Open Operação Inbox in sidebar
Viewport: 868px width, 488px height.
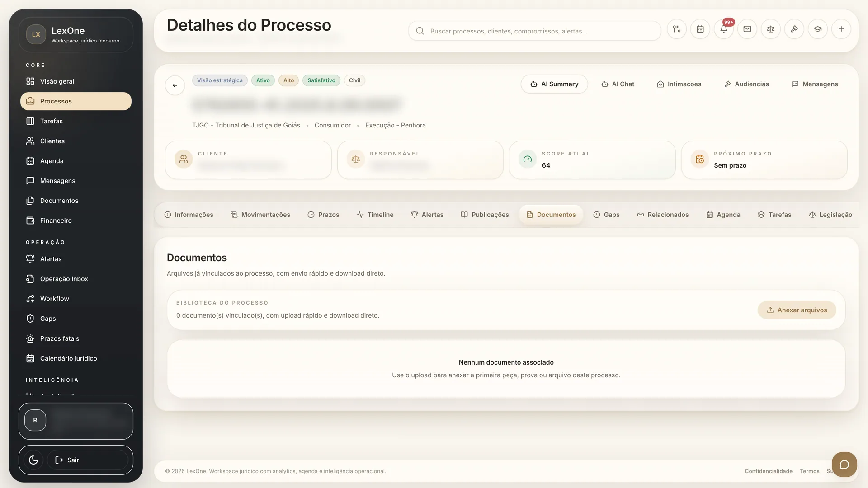click(76, 279)
